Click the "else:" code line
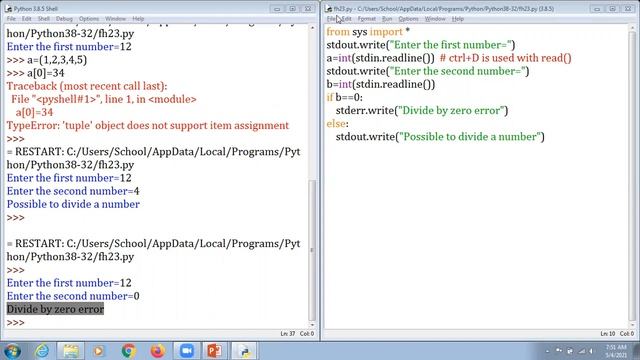 click(x=337, y=124)
